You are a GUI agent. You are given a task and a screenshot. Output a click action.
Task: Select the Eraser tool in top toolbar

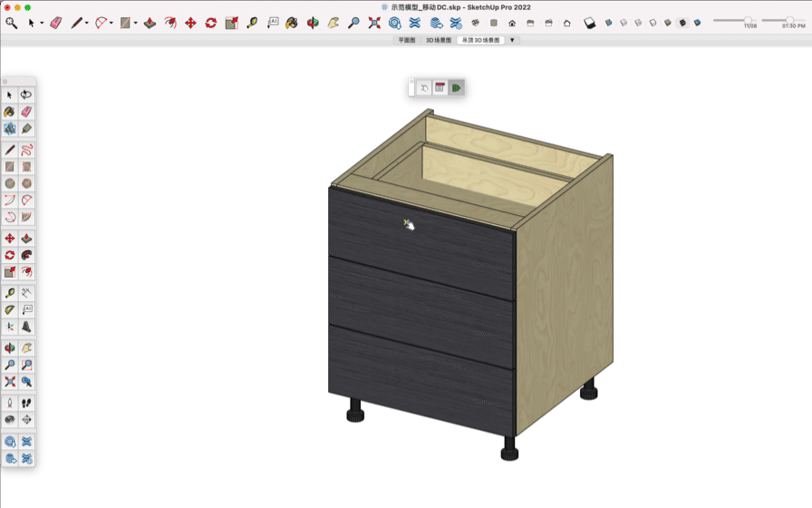pyautogui.click(x=56, y=23)
